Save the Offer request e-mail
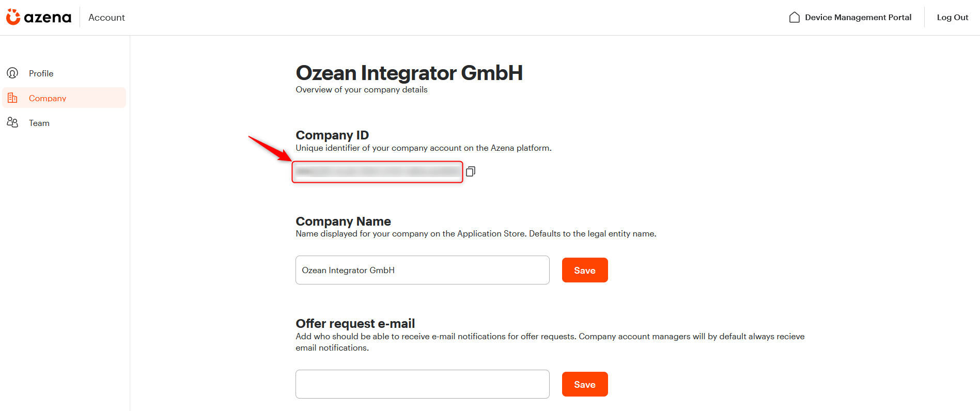This screenshot has width=980, height=411. click(585, 384)
